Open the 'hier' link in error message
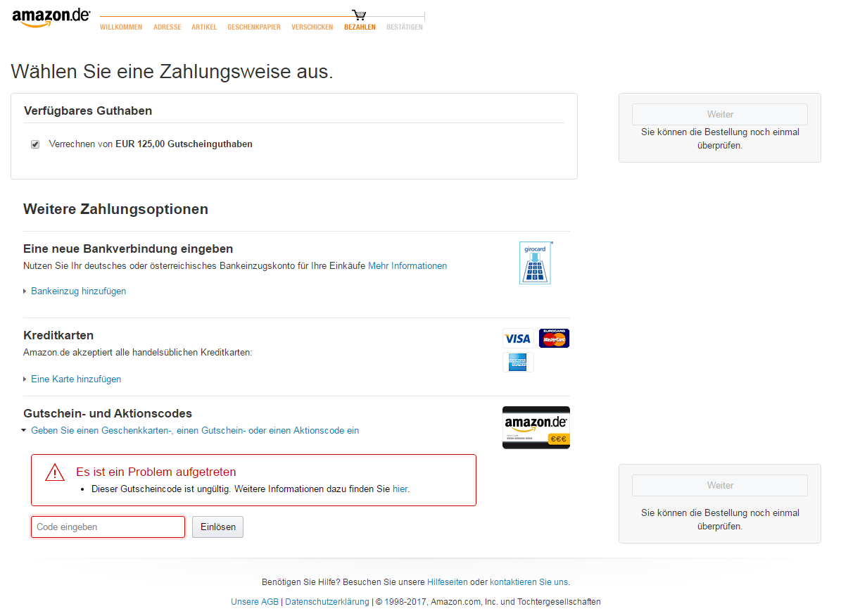This screenshot has height=616, width=841. 400,489
